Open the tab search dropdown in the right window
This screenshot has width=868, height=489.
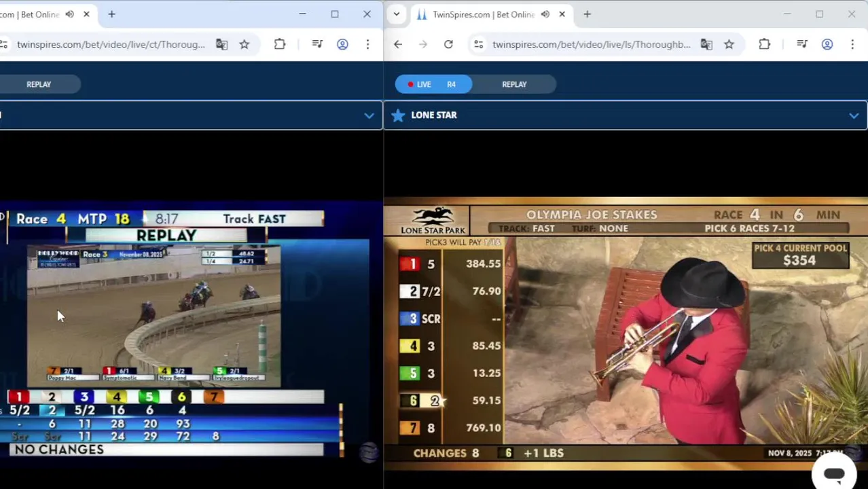[397, 14]
